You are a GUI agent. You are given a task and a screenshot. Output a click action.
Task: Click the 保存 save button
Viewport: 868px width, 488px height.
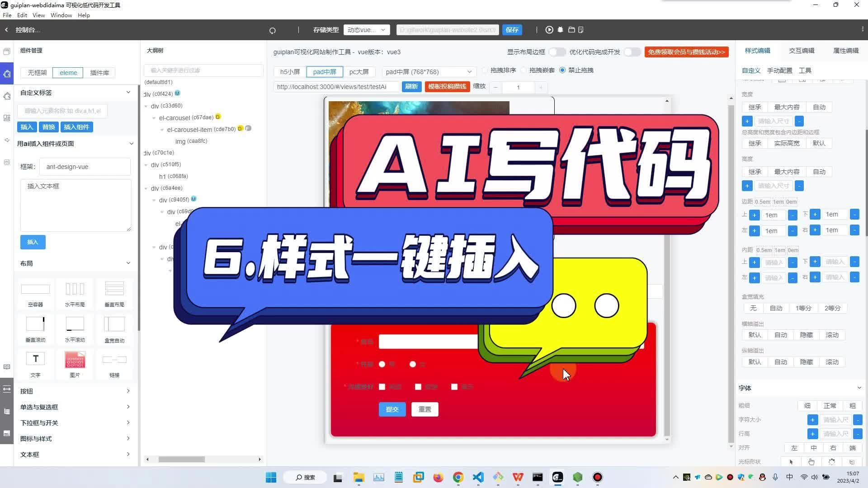[512, 30]
